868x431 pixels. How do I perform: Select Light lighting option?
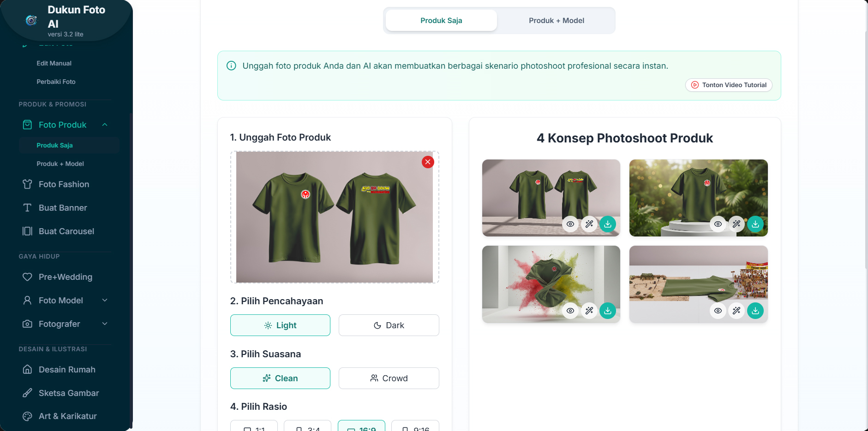tap(280, 325)
